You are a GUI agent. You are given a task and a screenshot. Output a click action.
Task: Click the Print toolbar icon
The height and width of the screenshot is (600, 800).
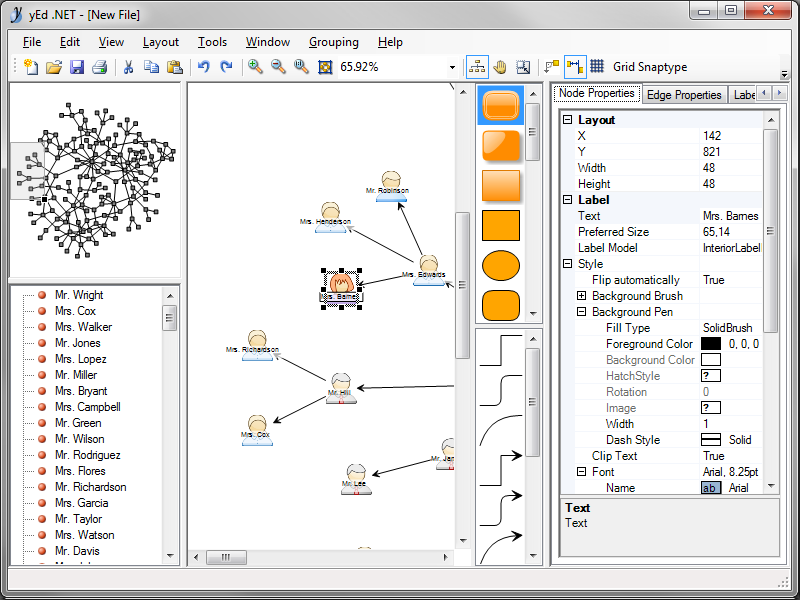pos(99,67)
